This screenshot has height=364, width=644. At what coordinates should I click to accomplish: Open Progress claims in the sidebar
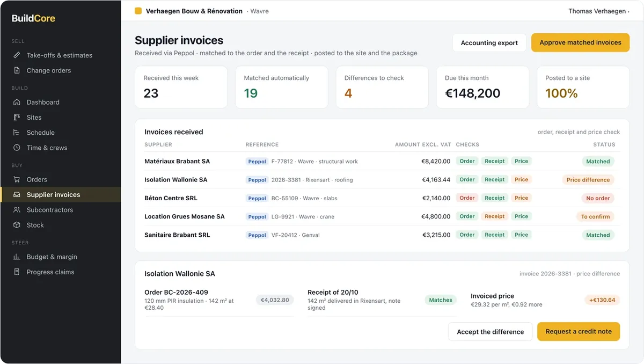tap(60, 272)
